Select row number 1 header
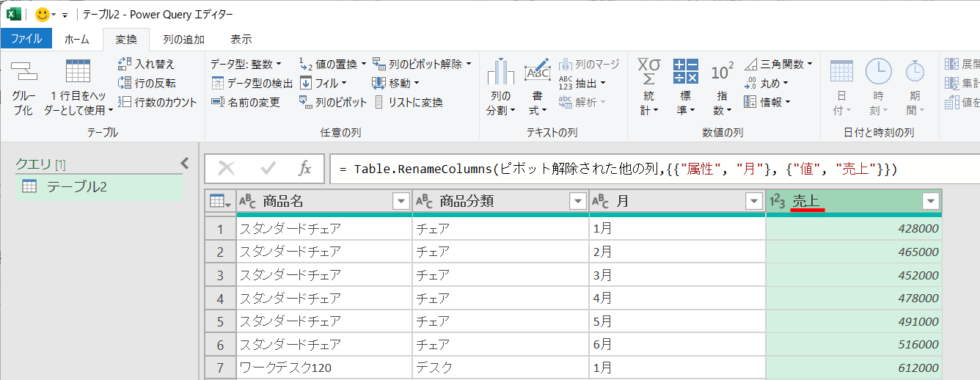Viewport: 980px width, 380px height. pos(220,228)
